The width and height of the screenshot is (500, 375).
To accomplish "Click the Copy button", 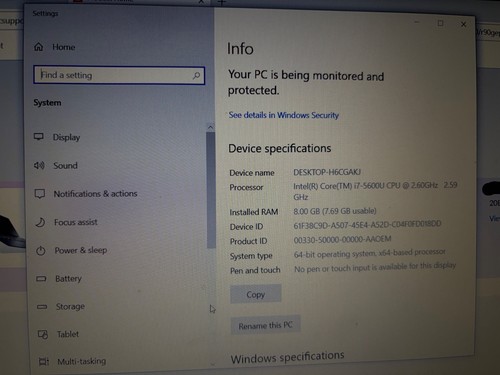I will tap(256, 294).
